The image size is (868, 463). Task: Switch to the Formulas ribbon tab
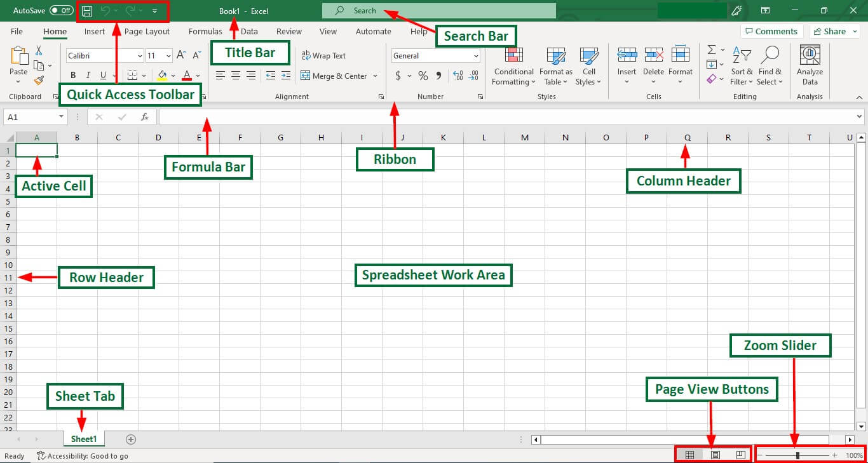point(205,30)
